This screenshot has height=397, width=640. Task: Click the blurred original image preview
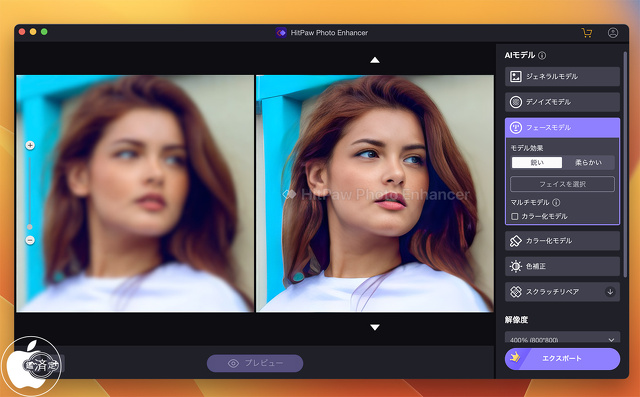(x=135, y=193)
